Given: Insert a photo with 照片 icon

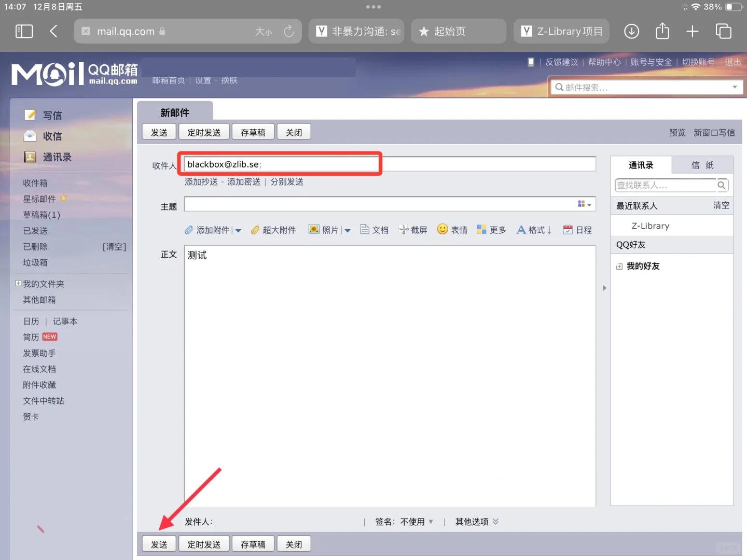Looking at the screenshot, I should coord(314,229).
